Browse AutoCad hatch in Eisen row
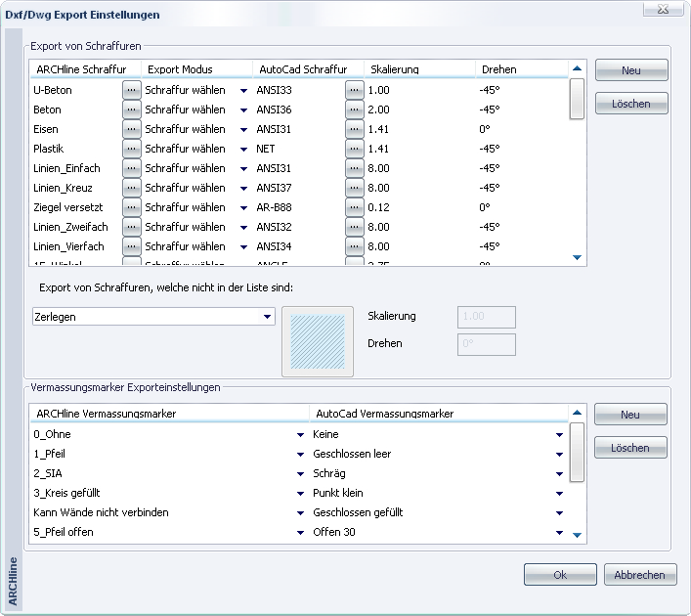The height and width of the screenshot is (616, 691). (355, 129)
